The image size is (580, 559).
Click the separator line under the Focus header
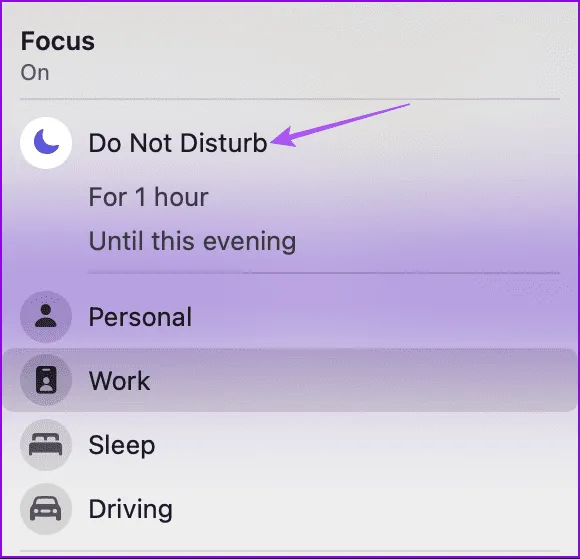tap(290, 99)
